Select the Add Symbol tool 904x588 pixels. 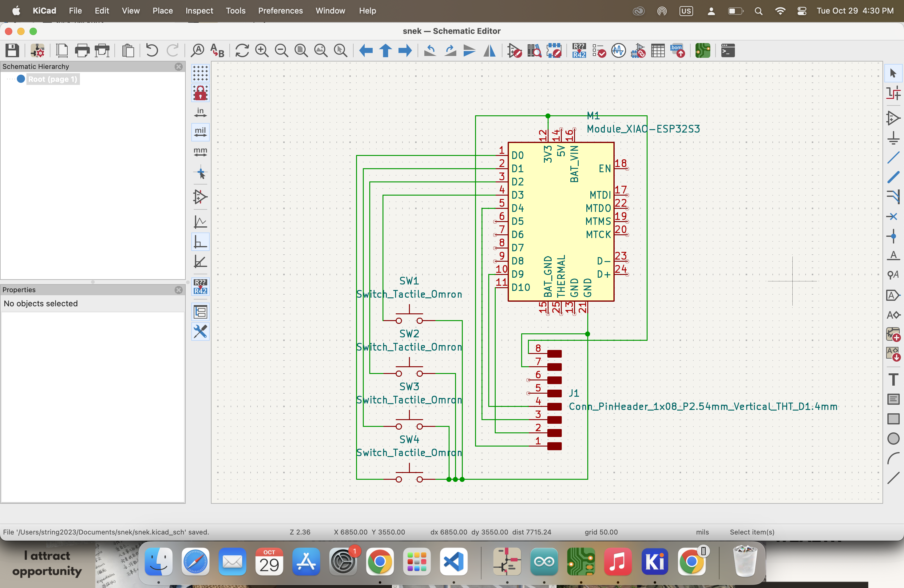(x=893, y=118)
